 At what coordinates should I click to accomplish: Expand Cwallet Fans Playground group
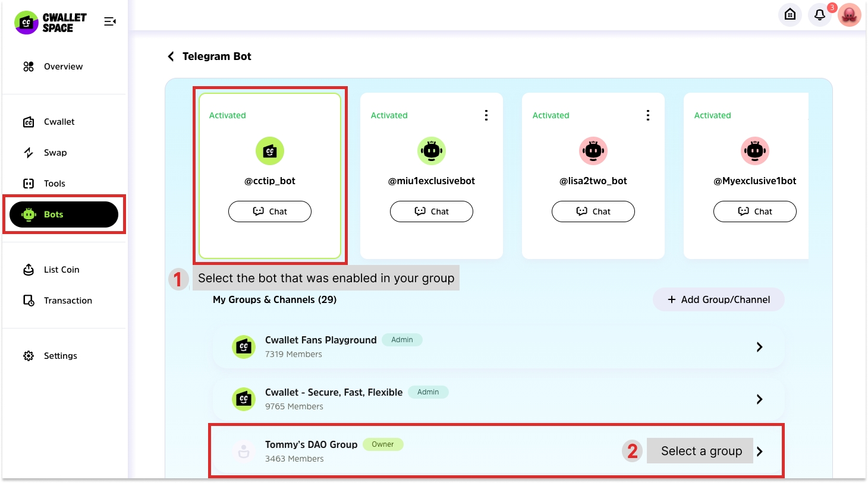click(x=759, y=347)
